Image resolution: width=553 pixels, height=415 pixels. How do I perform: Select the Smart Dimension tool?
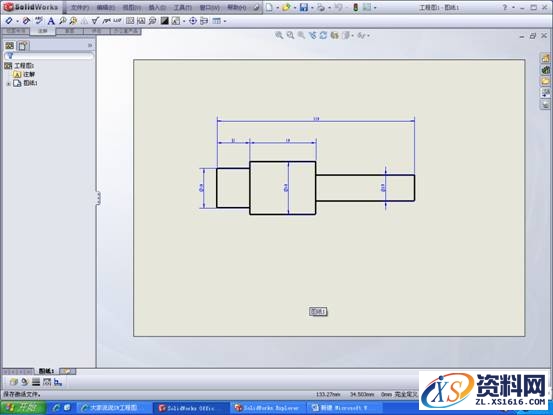(x=9, y=21)
